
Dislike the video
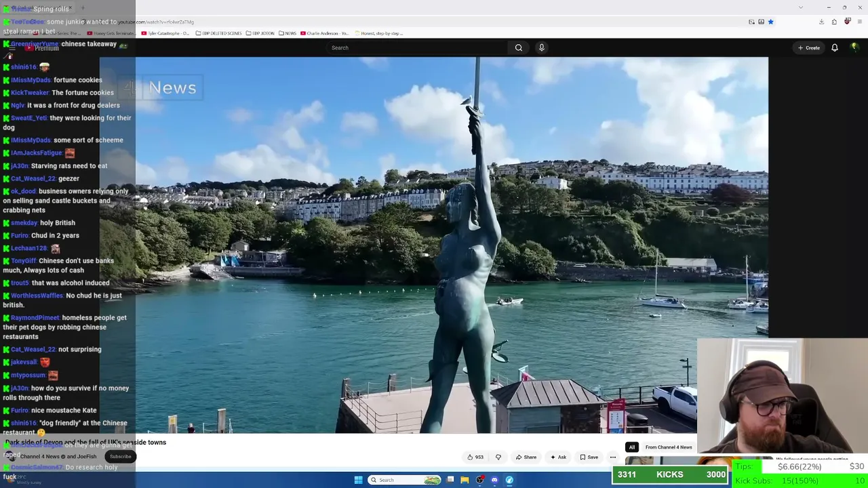point(498,457)
